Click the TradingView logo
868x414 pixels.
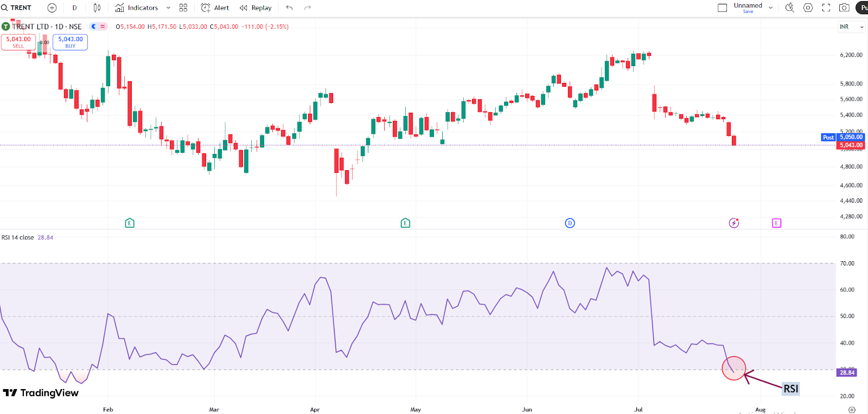(x=41, y=393)
